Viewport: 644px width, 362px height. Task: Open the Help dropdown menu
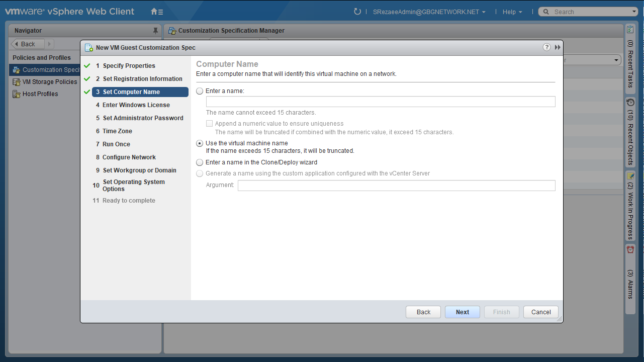512,12
